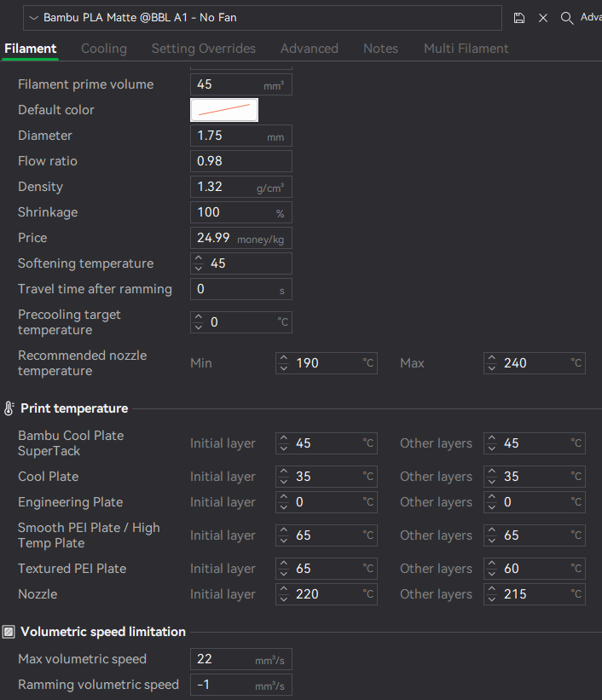Screen dimensions: 602x700
Task: Decrease Textured PEI Plate Other layers temperature
Action: coord(492,574)
